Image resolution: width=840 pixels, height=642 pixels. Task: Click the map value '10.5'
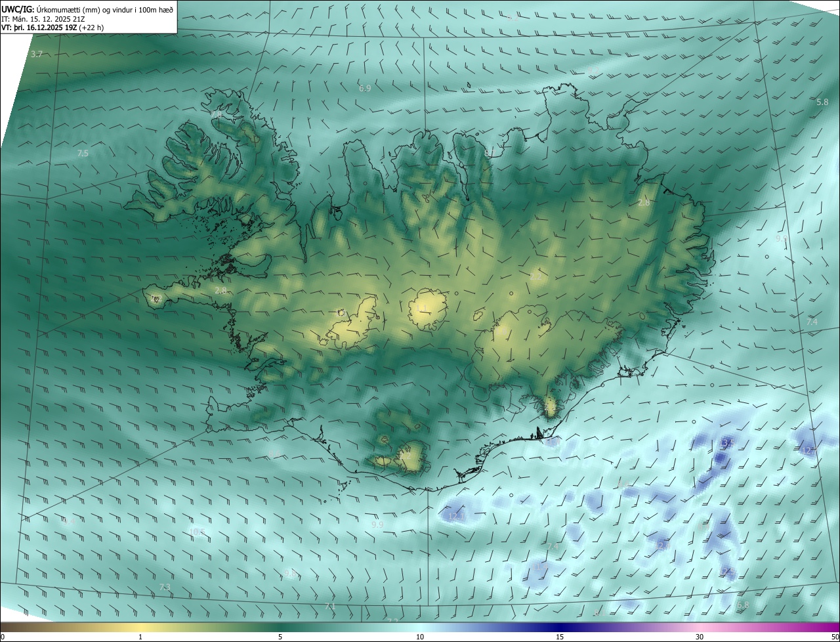pyautogui.click(x=197, y=532)
